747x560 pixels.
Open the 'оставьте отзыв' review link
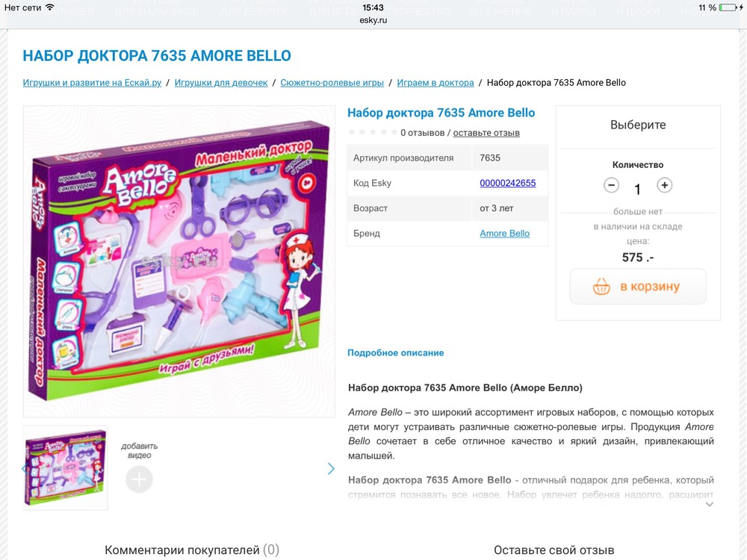coord(486,133)
